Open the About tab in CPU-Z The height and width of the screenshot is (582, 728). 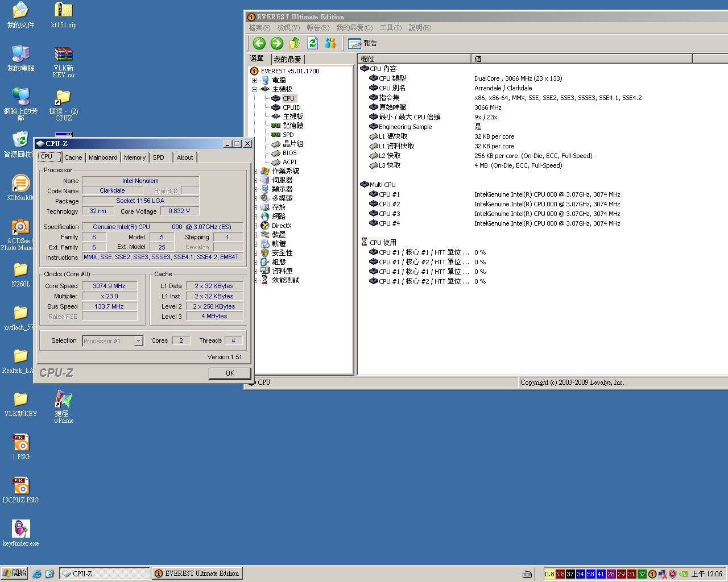coord(185,157)
